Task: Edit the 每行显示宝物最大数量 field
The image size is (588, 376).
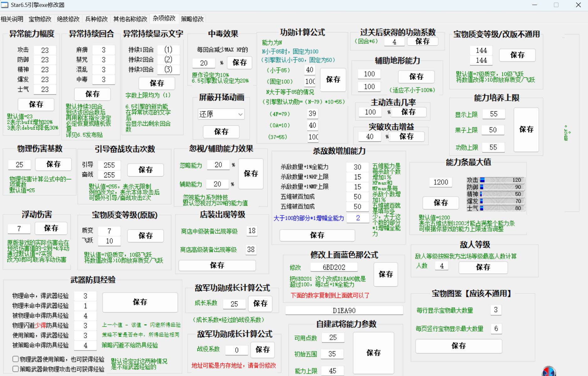Action: 496,310
